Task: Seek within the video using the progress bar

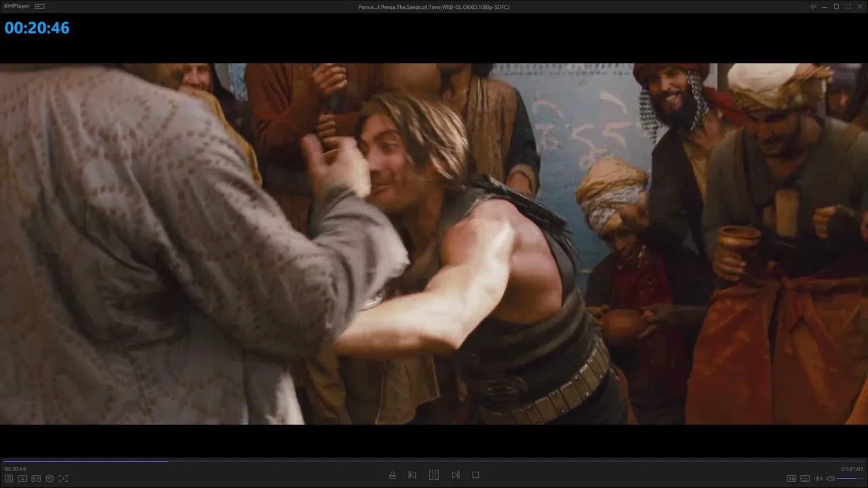Action: tap(434, 461)
